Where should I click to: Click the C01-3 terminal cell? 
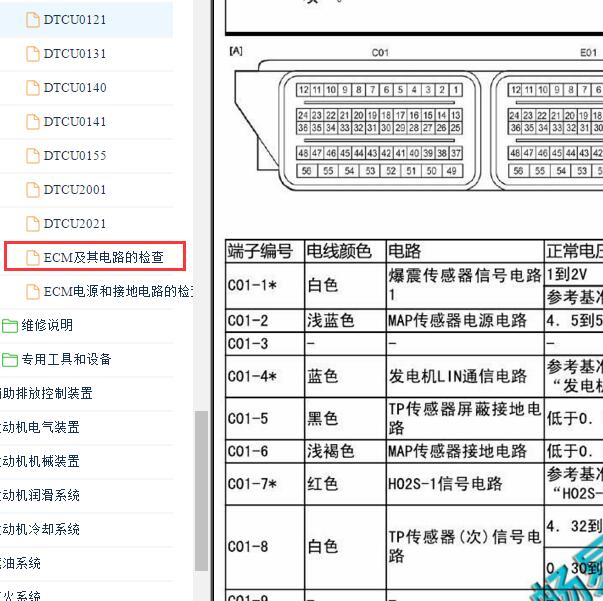point(265,344)
